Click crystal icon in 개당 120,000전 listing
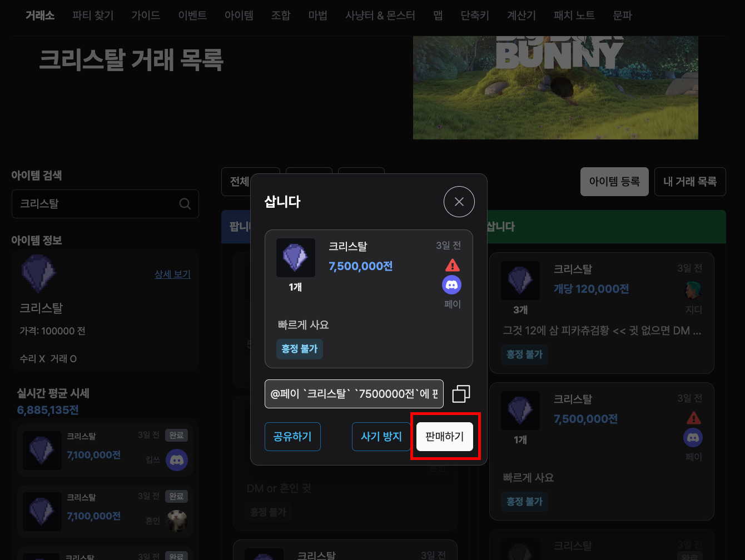Viewport: 745px width, 560px height. [520, 281]
